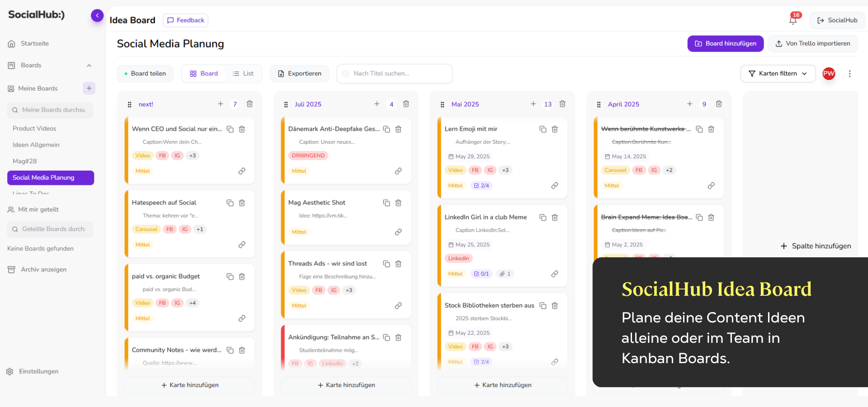The height and width of the screenshot is (407, 868).
Task: Collapse the sidebar with the purple arrow
Action: (97, 16)
